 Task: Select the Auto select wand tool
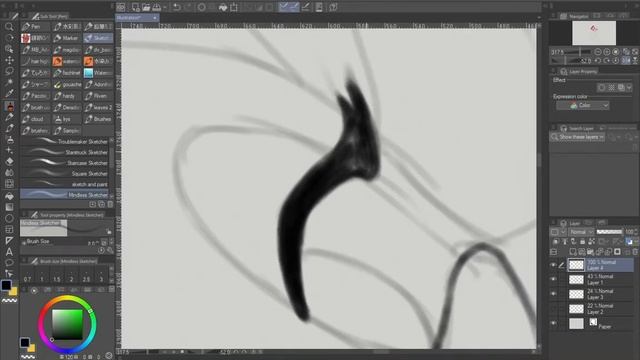tap(9, 82)
